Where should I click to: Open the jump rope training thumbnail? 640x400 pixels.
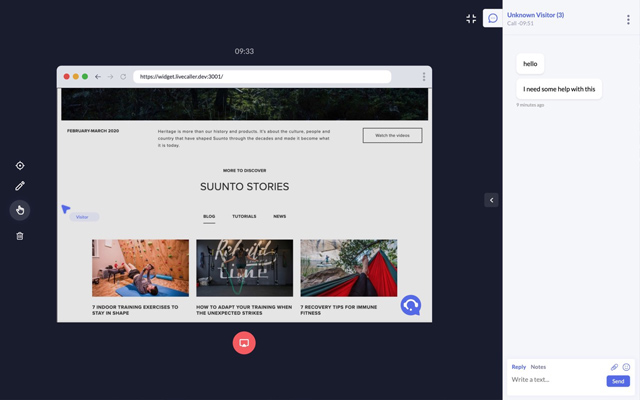click(x=244, y=268)
